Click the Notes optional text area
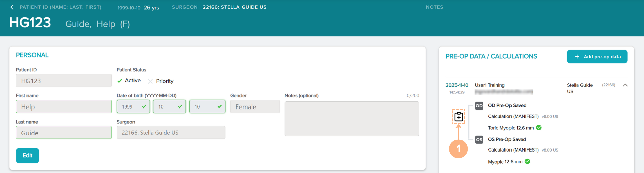 352,119
